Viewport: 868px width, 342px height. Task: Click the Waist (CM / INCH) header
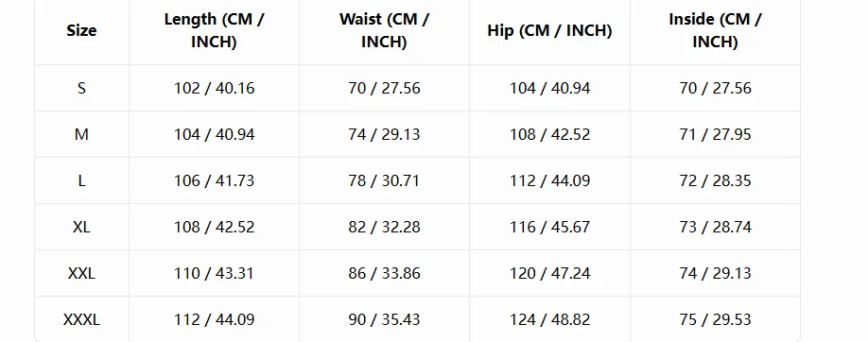point(384,30)
